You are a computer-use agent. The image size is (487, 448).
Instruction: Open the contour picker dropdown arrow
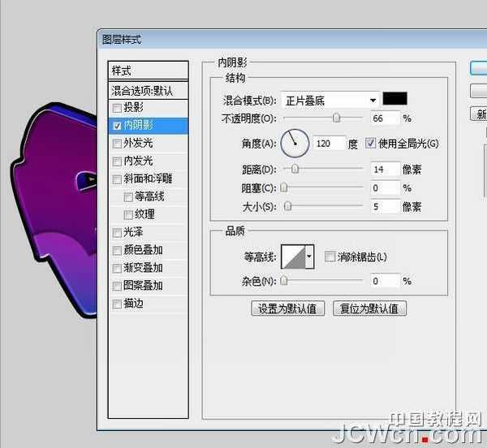pyautogui.click(x=309, y=257)
